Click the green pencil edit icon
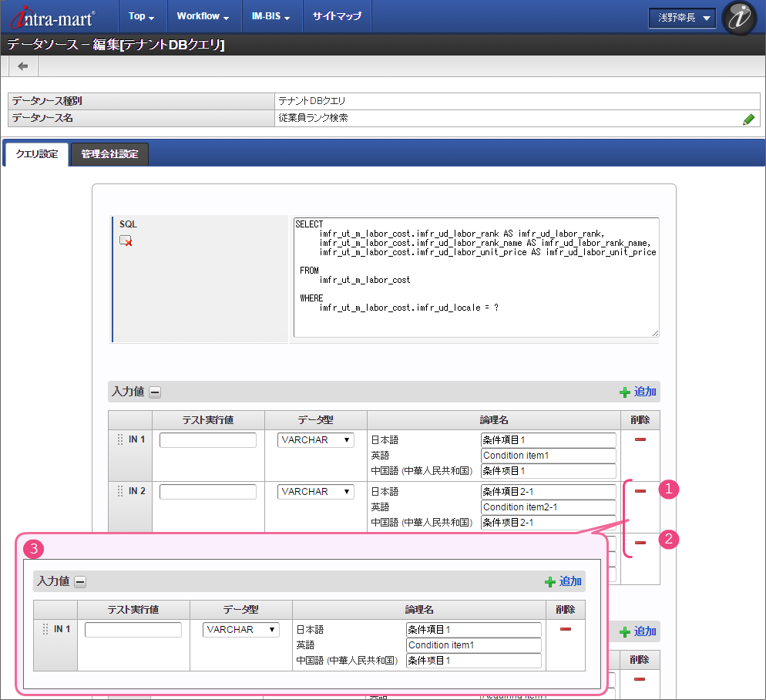 pos(748,119)
